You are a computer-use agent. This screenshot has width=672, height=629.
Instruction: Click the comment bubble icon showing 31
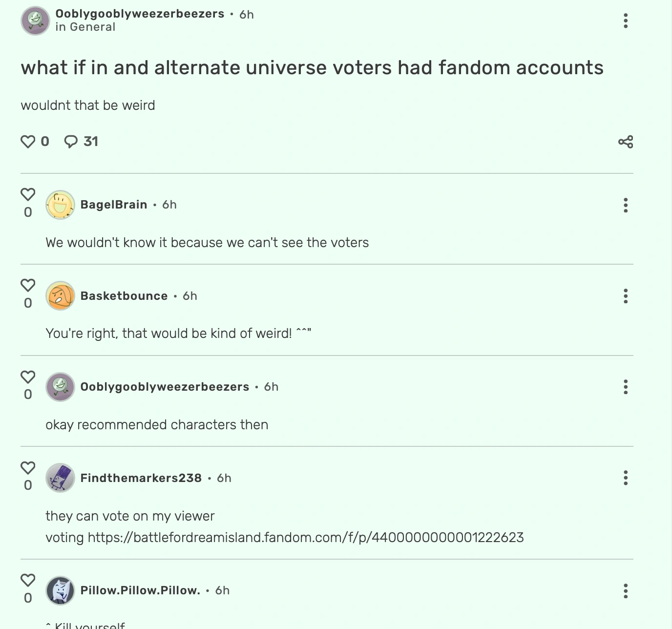[x=71, y=141]
